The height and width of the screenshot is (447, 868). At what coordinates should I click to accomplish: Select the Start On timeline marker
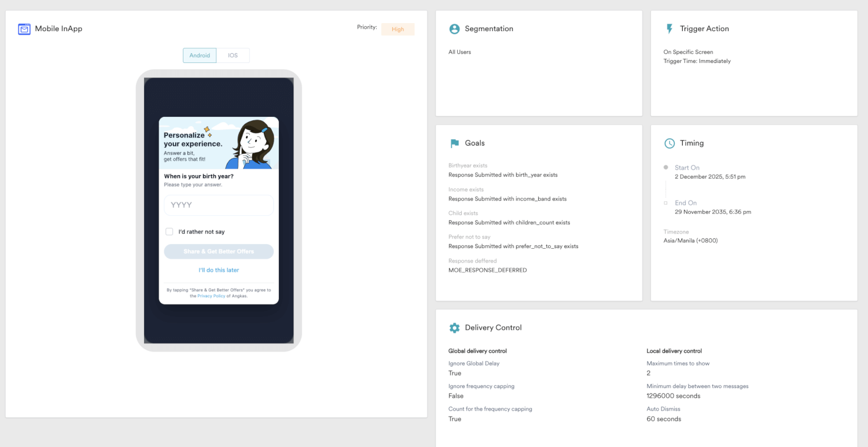[664, 168]
